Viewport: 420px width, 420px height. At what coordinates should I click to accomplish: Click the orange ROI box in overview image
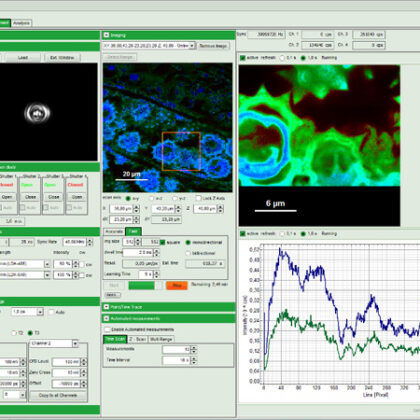[x=181, y=151]
